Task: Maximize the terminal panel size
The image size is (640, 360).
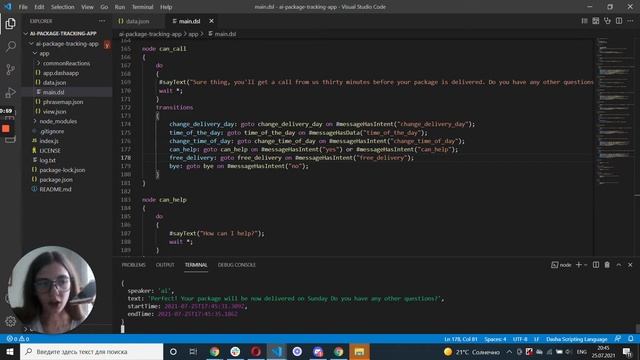Action: (619, 265)
